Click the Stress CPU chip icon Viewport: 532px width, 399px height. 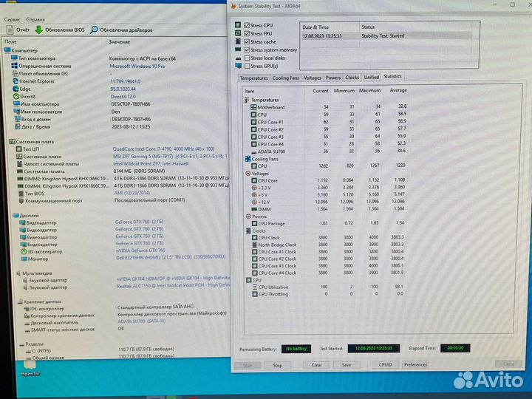pyautogui.click(x=238, y=25)
